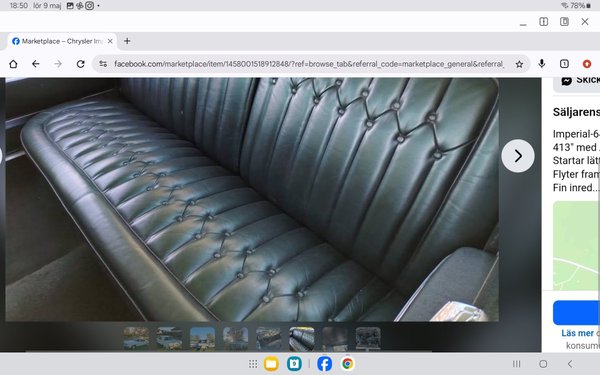Open the fourth photo thumbnail

click(235, 339)
